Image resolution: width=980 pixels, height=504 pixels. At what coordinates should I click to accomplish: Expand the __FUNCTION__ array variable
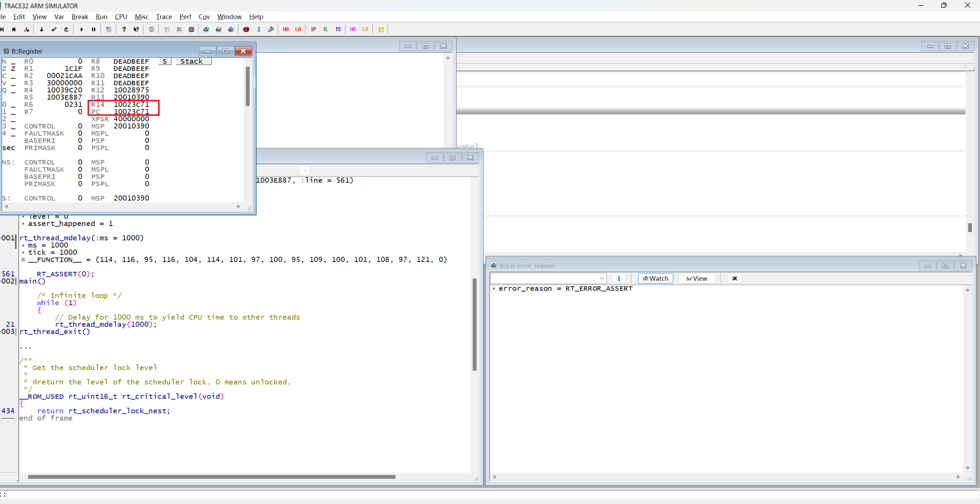23,260
